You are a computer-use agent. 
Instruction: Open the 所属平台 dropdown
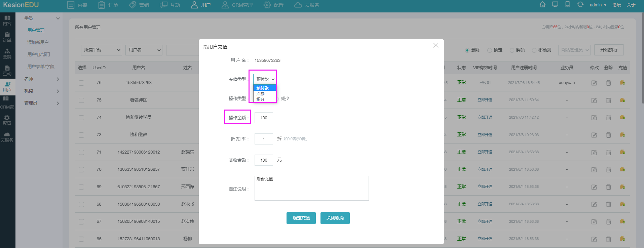point(101,50)
